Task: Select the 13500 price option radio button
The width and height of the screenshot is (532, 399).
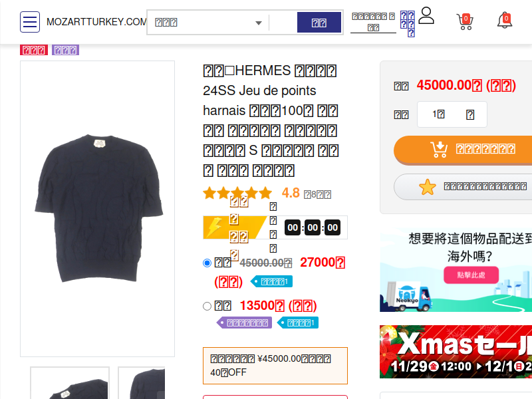Action: tap(207, 306)
